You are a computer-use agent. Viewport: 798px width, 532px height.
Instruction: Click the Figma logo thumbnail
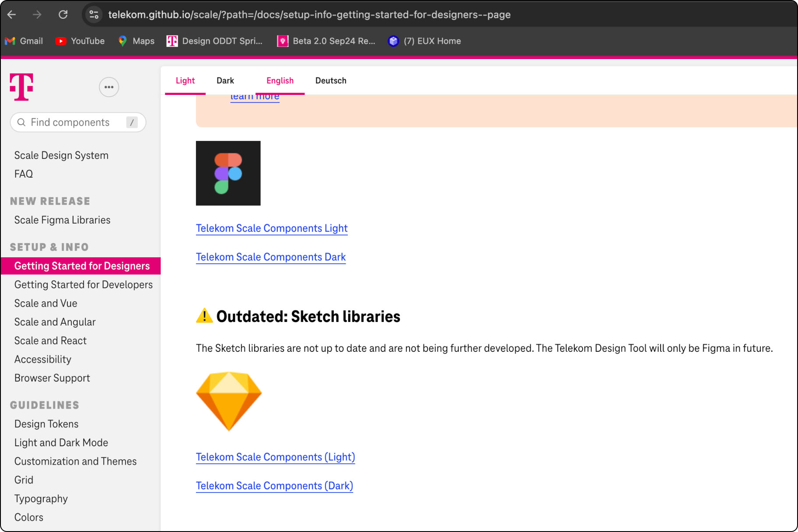point(228,173)
